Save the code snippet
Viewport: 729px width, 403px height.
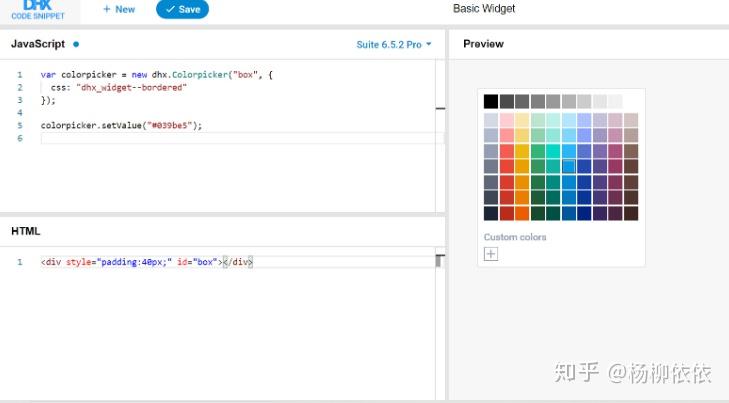(182, 9)
